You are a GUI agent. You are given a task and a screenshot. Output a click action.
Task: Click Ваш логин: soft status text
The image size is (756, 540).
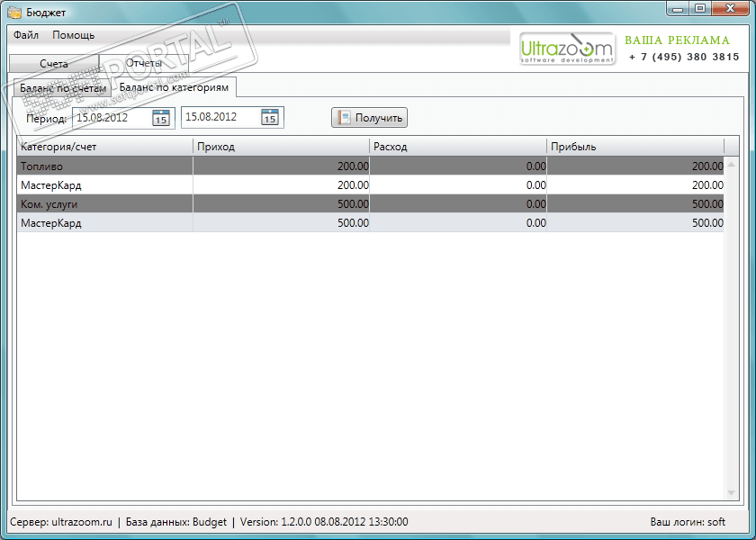coord(688,522)
